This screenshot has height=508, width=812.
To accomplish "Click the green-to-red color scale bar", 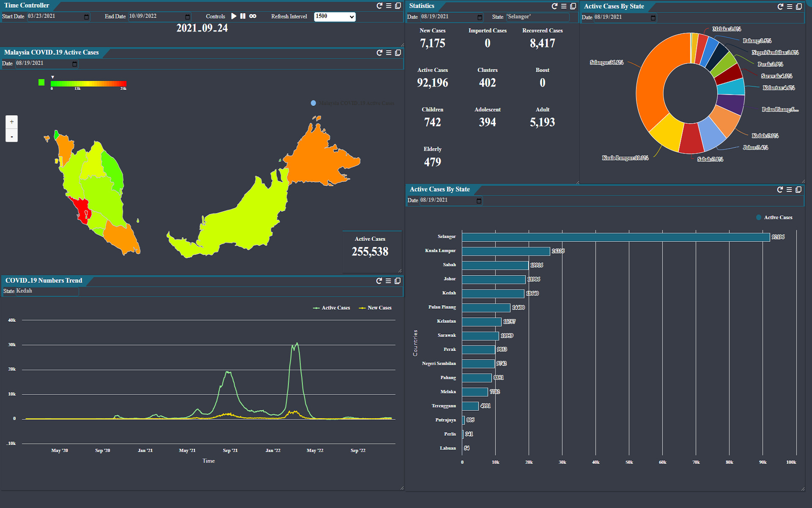I will [x=88, y=83].
